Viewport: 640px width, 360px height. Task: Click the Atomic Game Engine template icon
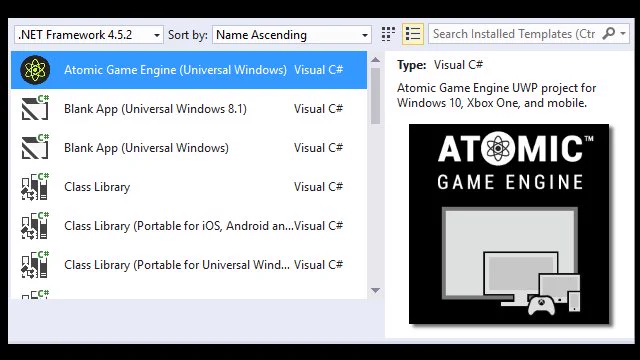(35, 70)
